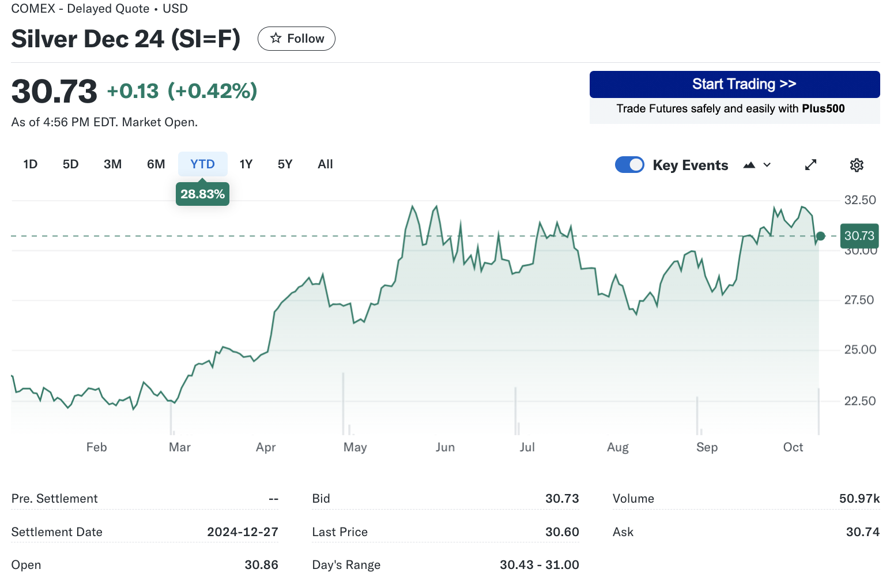Image resolution: width=890 pixels, height=588 pixels.
Task: Click the 28.83% YTD return badge
Action: coord(202,194)
